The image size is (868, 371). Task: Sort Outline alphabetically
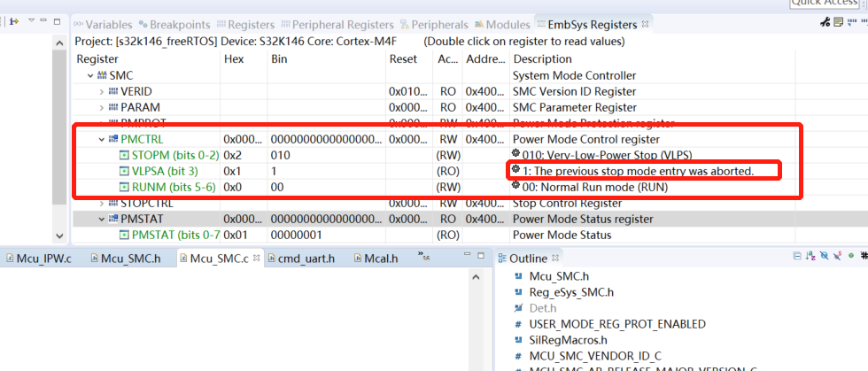[x=810, y=257]
